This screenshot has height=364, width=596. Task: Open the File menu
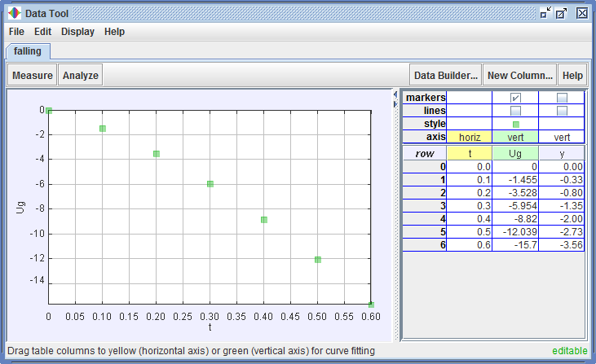tap(16, 32)
